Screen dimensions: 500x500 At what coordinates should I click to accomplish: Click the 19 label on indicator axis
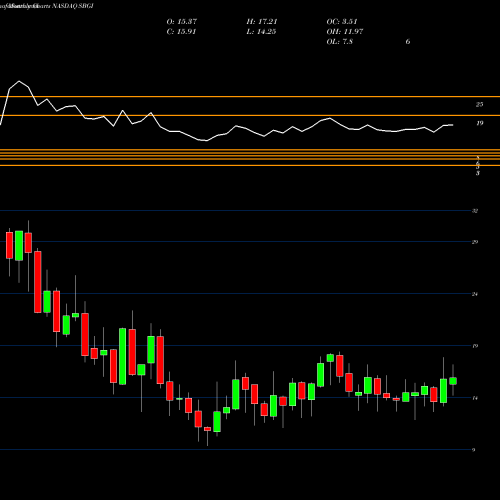click(479, 123)
